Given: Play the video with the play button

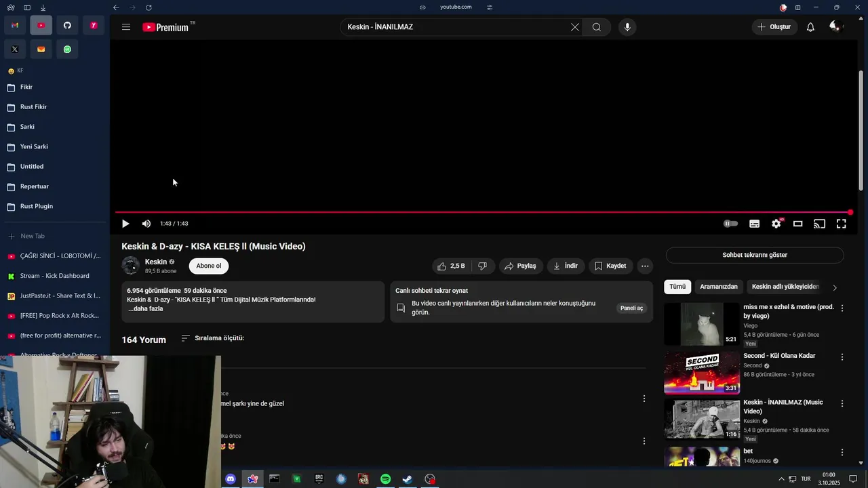Looking at the screenshot, I should [125, 224].
